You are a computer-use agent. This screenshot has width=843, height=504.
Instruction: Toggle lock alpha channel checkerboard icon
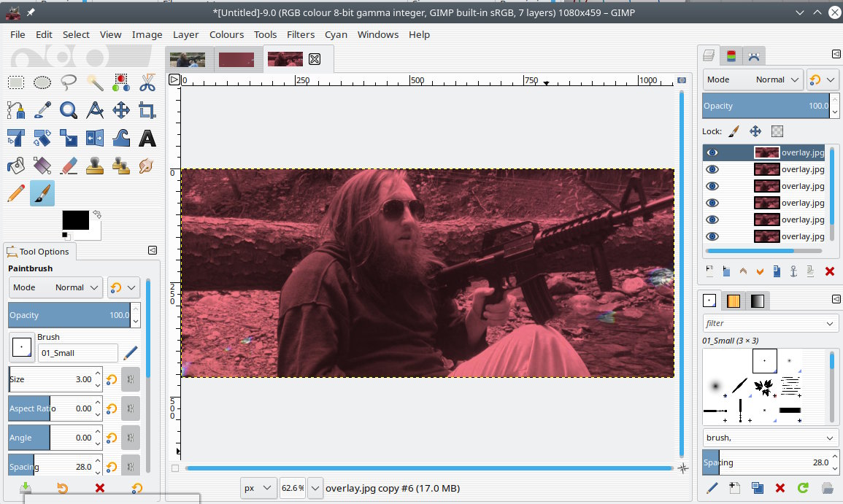click(x=777, y=131)
